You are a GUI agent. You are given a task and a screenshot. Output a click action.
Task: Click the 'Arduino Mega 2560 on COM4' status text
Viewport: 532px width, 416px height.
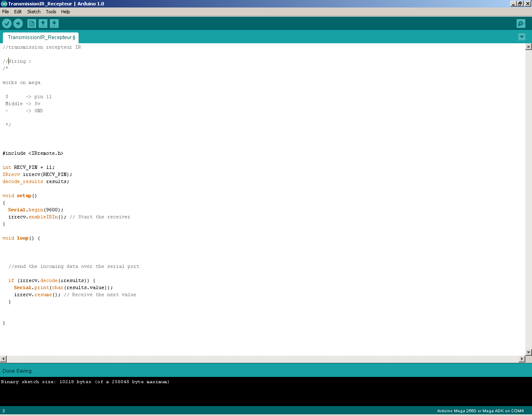click(480, 411)
